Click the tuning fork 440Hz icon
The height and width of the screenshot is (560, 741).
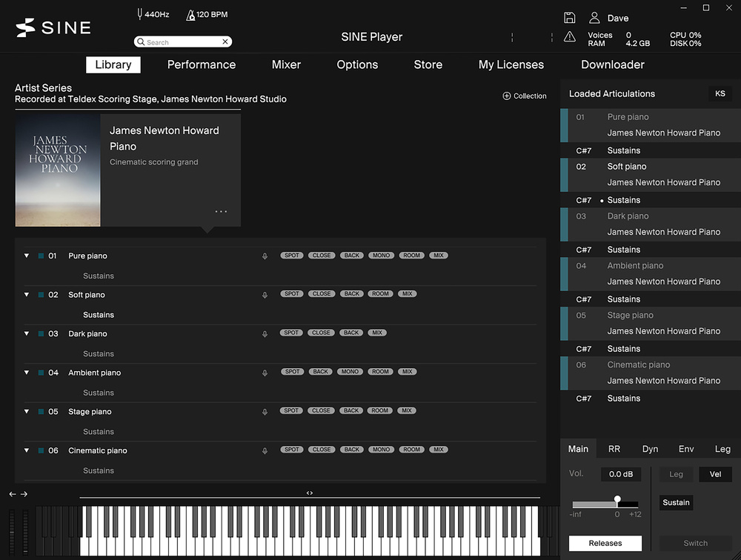139,14
